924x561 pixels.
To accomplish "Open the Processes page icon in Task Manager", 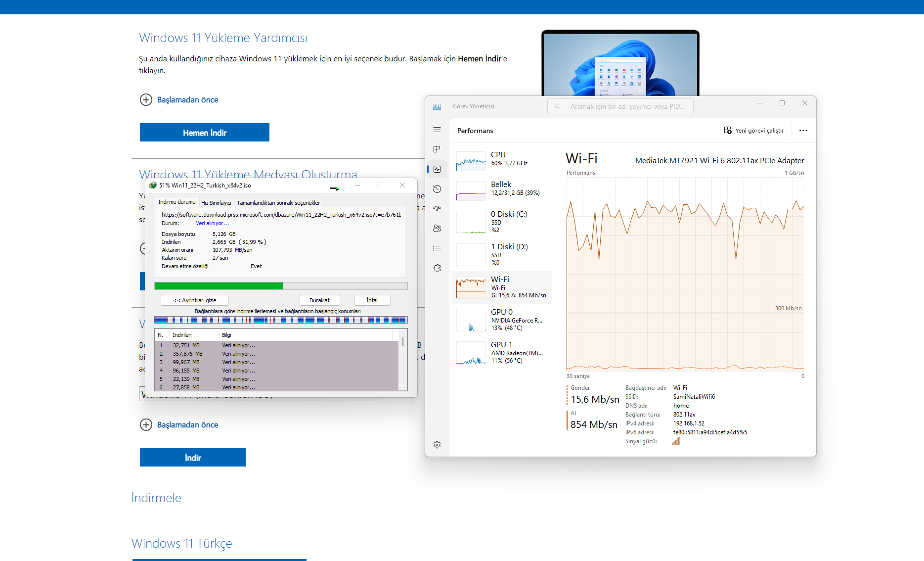I will coord(437,149).
